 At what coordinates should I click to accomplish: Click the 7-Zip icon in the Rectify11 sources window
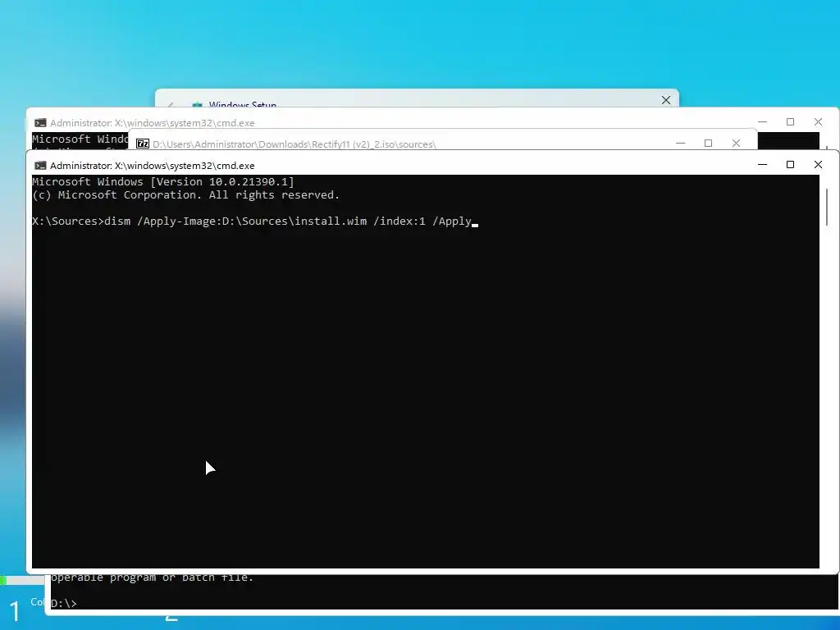click(143, 144)
